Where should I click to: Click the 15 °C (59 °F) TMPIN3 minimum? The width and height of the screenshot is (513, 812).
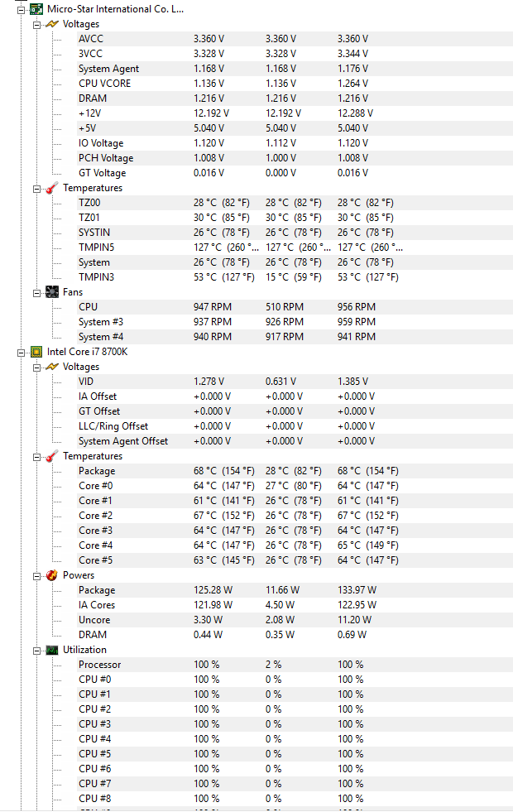(x=294, y=277)
